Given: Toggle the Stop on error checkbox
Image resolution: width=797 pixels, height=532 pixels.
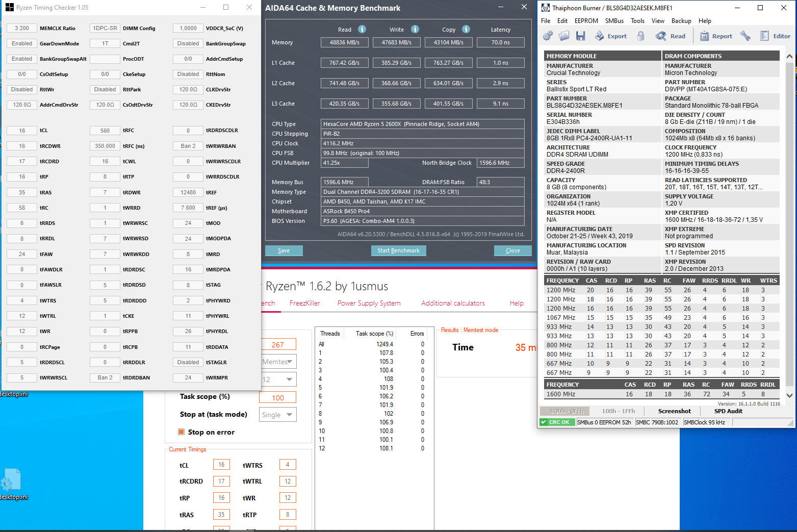Looking at the screenshot, I should coord(181,432).
